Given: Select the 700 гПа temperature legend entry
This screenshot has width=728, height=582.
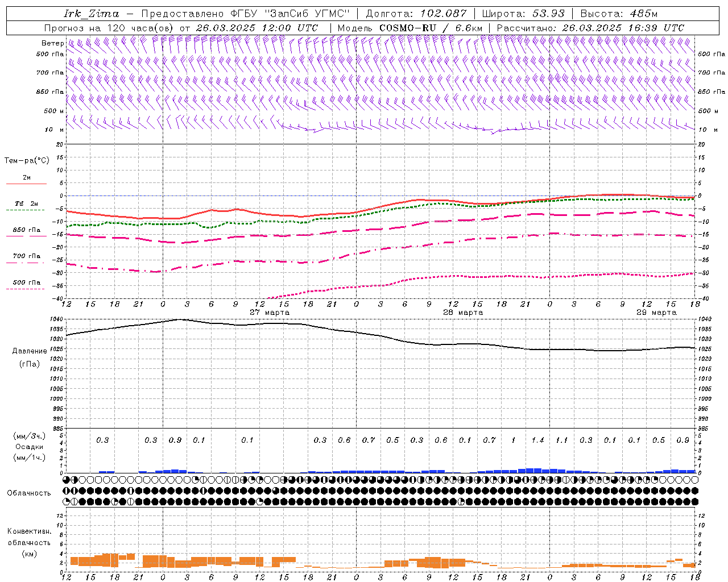Looking at the screenshot, I should (x=27, y=256).
